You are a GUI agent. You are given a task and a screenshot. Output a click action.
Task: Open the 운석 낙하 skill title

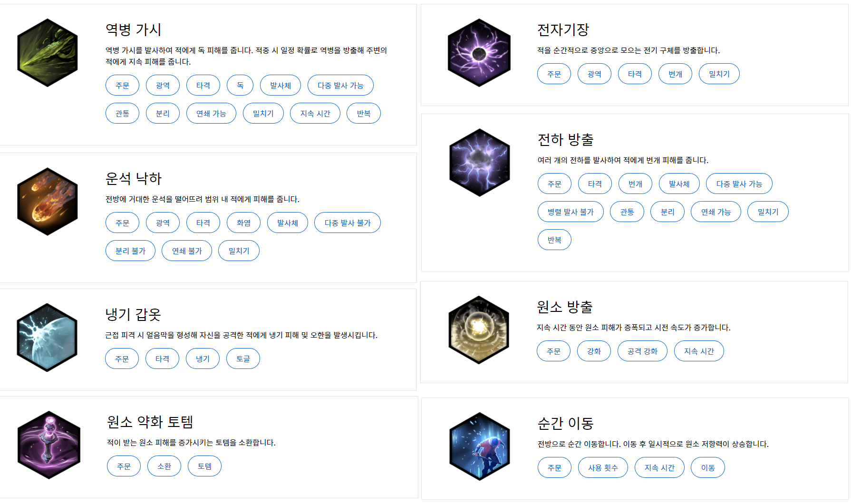(x=134, y=179)
